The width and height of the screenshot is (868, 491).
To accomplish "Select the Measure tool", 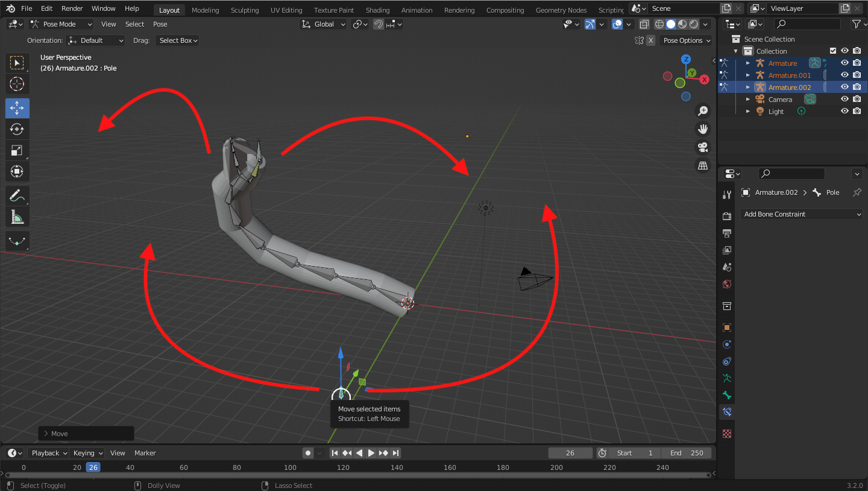I will tap(17, 217).
